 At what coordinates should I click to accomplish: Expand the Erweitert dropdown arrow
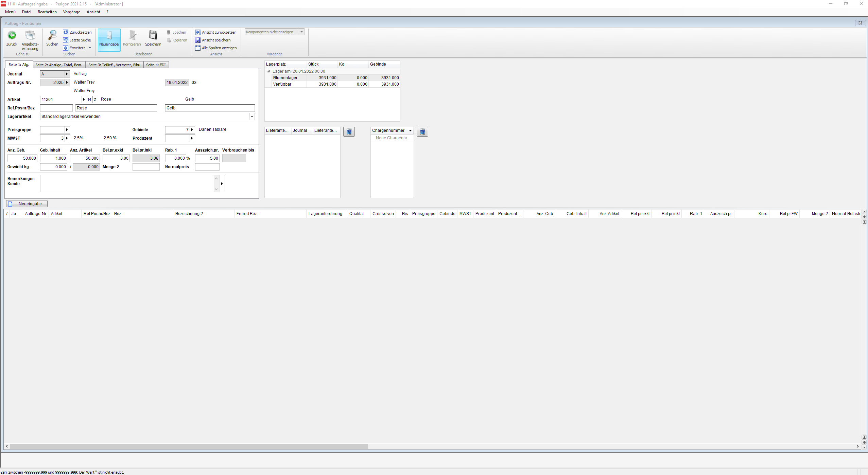pyautogui.click(x=90, y=48)
